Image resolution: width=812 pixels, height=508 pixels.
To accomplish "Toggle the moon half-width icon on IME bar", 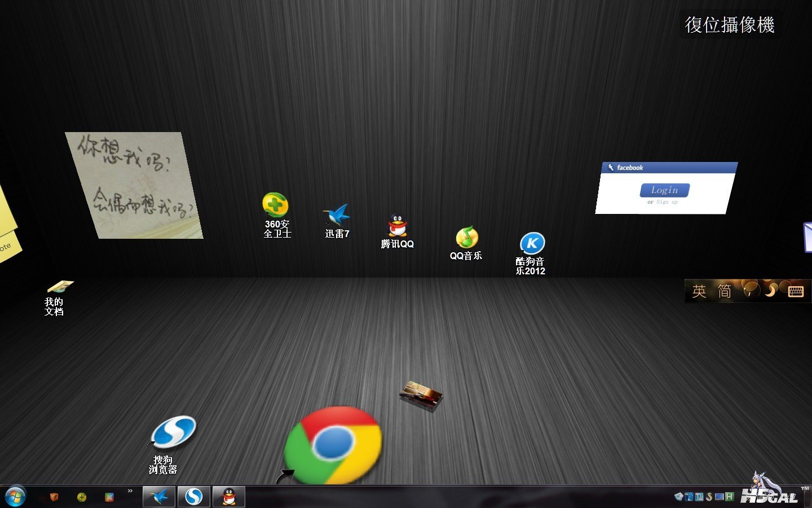I will click(x=770, y=290).
